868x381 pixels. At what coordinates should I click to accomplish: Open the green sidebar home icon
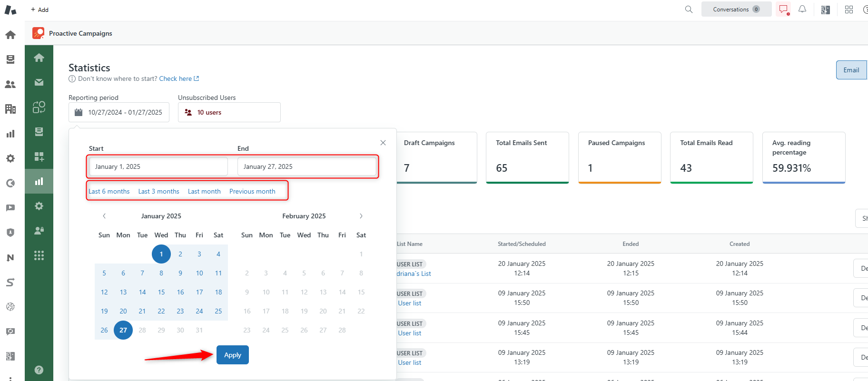39,58
